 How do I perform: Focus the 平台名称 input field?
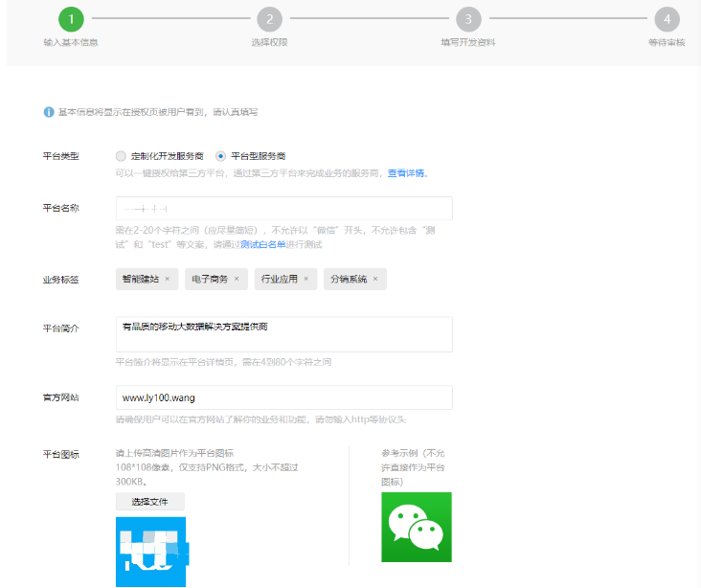[283, 209]
